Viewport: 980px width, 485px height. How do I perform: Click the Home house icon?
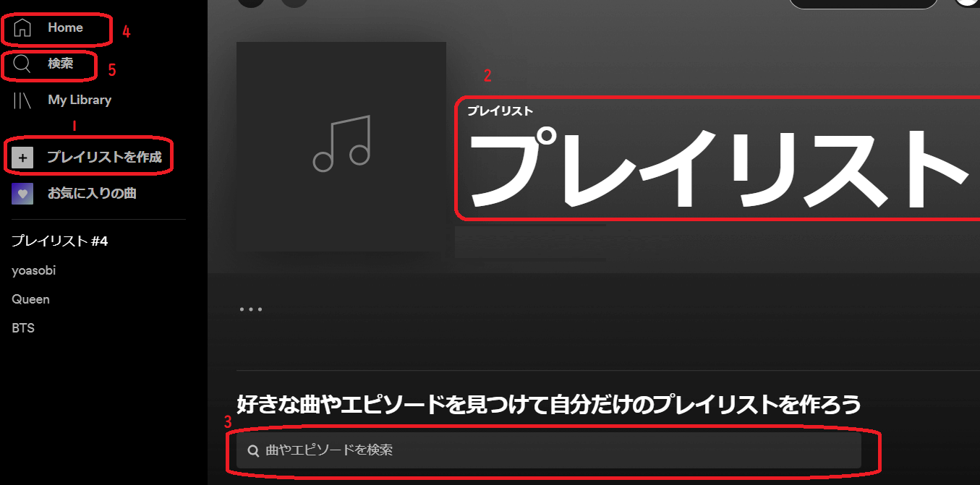23,28
